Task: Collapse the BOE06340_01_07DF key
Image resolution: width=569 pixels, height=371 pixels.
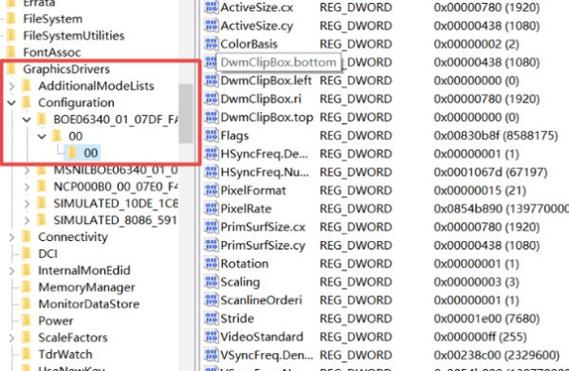Action: point(27,119)
